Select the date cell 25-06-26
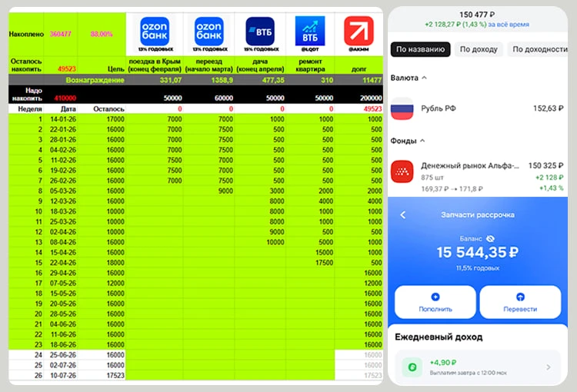577x392 pixels. tap(61, 355)
